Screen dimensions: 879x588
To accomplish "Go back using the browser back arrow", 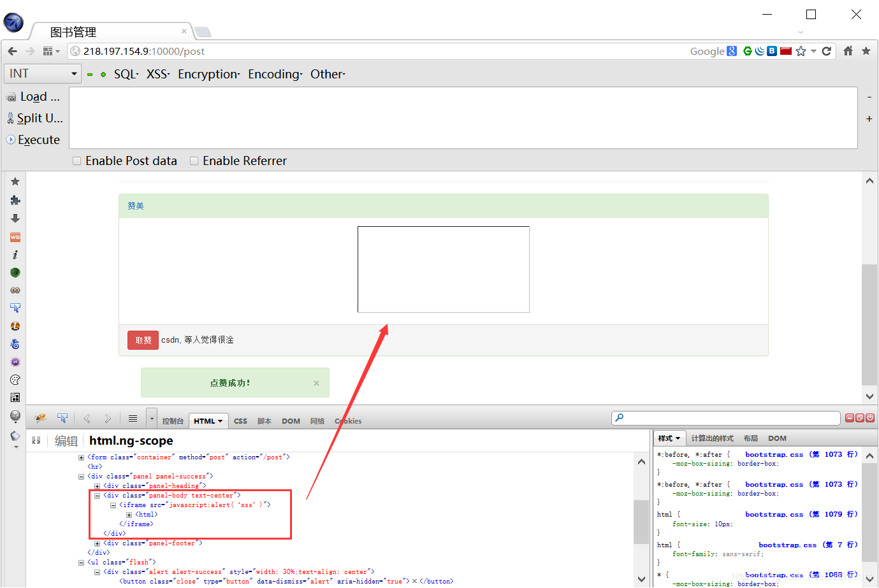I will pyautogui.click(x=12, y=51).
